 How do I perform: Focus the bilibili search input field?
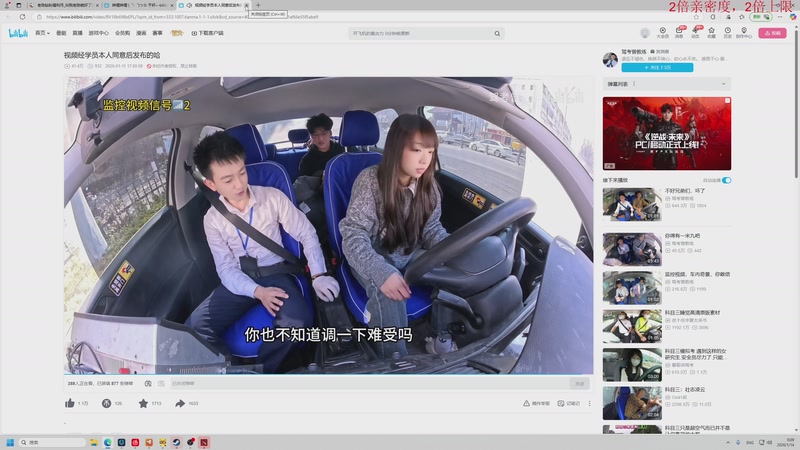tap(421, 34)
